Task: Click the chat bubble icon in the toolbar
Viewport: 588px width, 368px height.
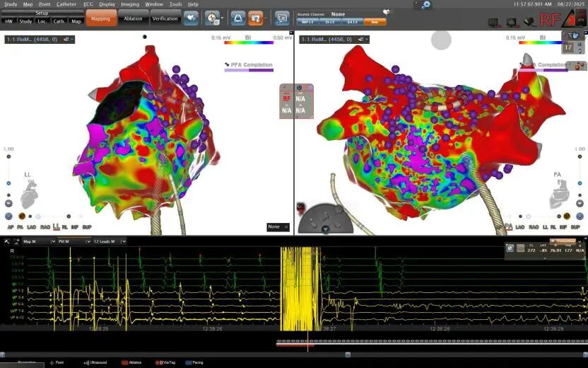Action: [282, 18]
